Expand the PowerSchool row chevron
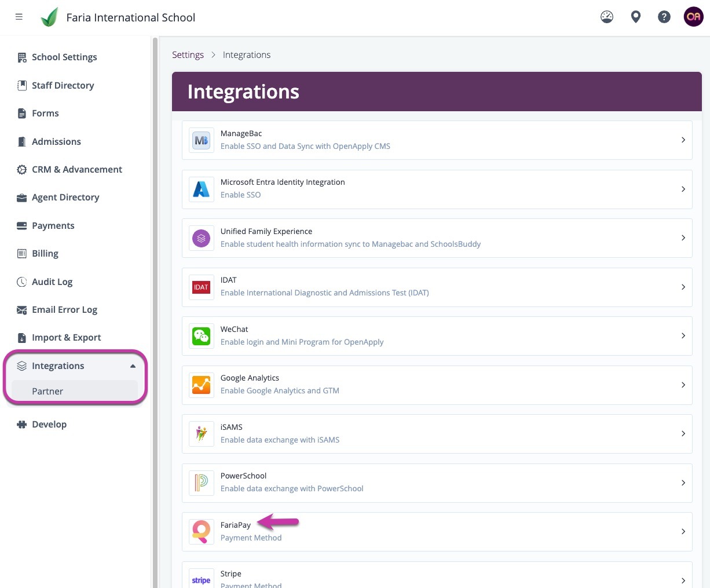This screenshot has height=588, width=710. (683, 483)
